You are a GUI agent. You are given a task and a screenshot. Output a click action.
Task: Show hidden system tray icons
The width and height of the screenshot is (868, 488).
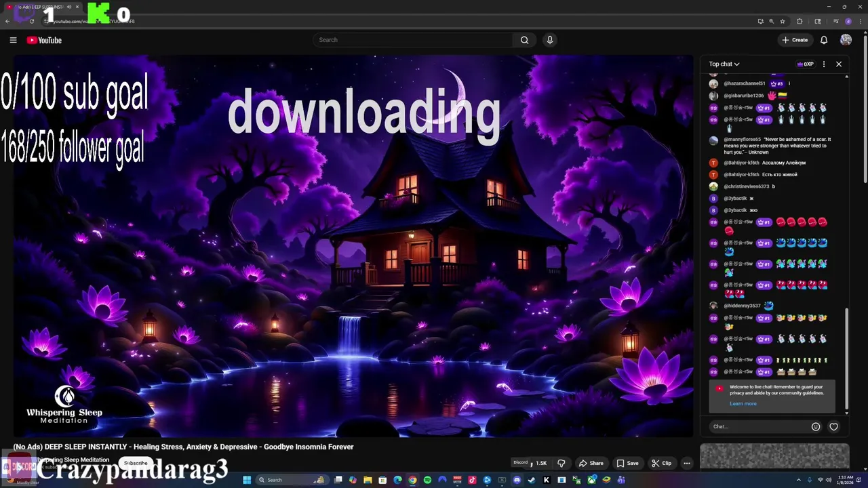point(799,480)
